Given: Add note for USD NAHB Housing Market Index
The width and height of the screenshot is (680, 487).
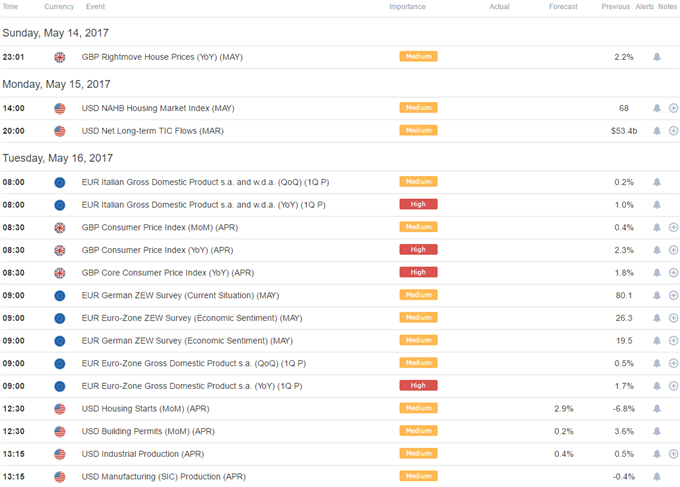Looking at the screenshot, I should coord(673,108).
